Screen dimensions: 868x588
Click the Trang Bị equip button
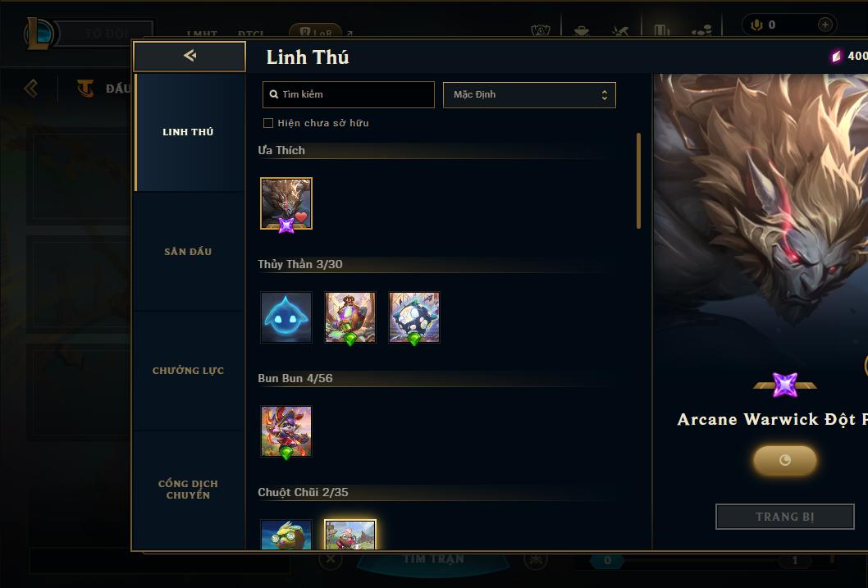click(x=785, y=517)
